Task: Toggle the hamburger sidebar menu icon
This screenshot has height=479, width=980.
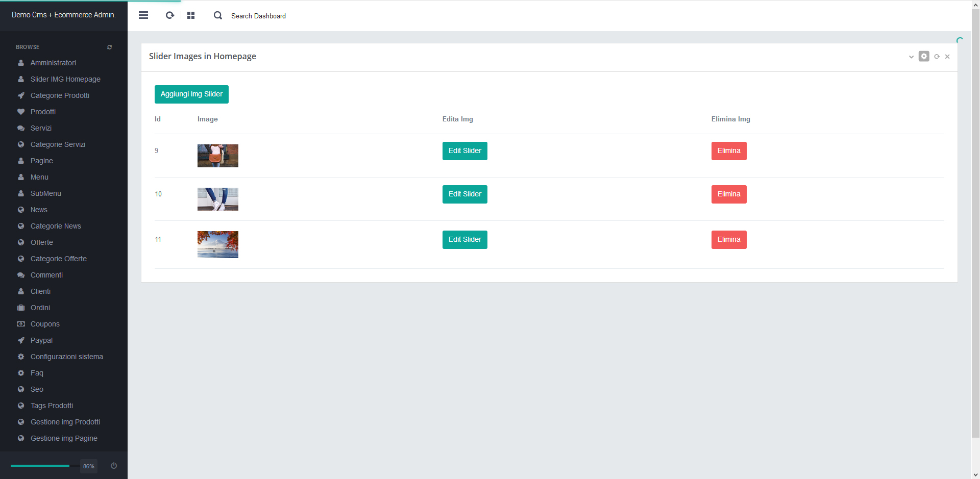Action: coord(143,15)
